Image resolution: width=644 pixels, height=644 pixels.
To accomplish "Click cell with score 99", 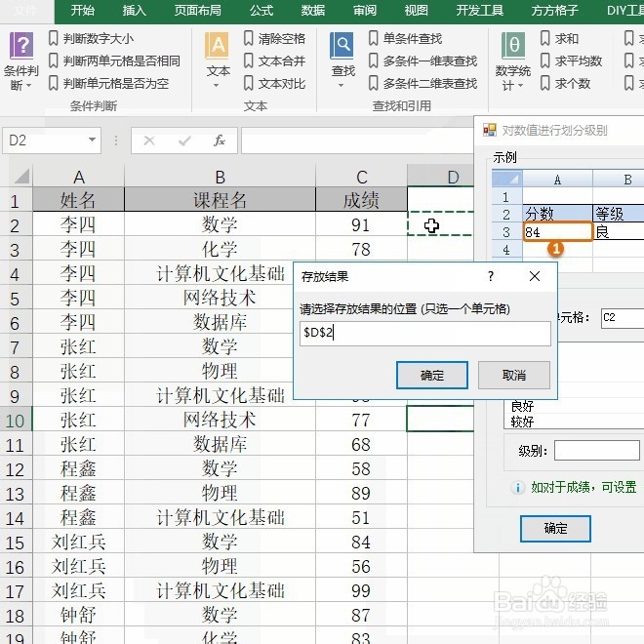I will click(x=361, y=590).
